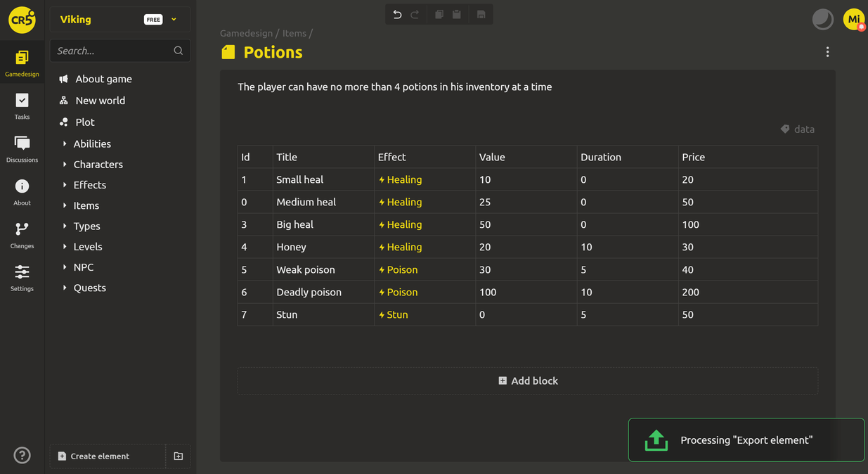Viewport: 868px width, 474px height.
Task: Click the undo arrow in toolbar
Action: pyautogui.click(x=397, y=15)
